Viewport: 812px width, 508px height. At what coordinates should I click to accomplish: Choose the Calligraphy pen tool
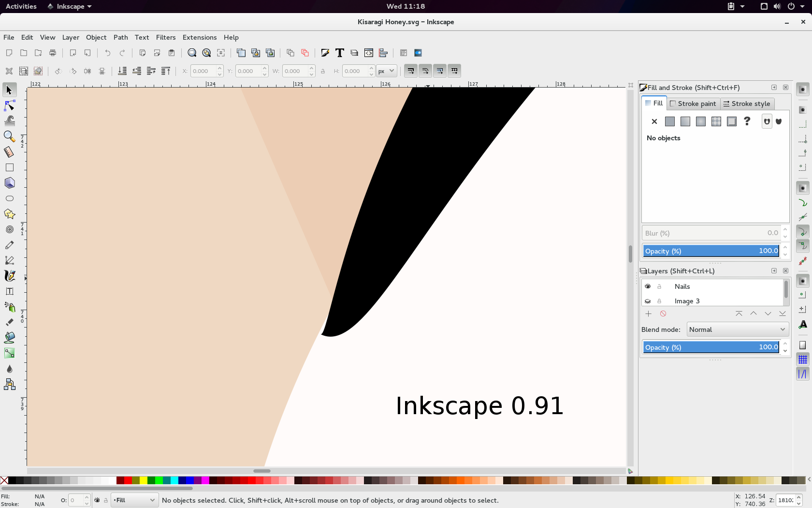[x=9, y=276]
